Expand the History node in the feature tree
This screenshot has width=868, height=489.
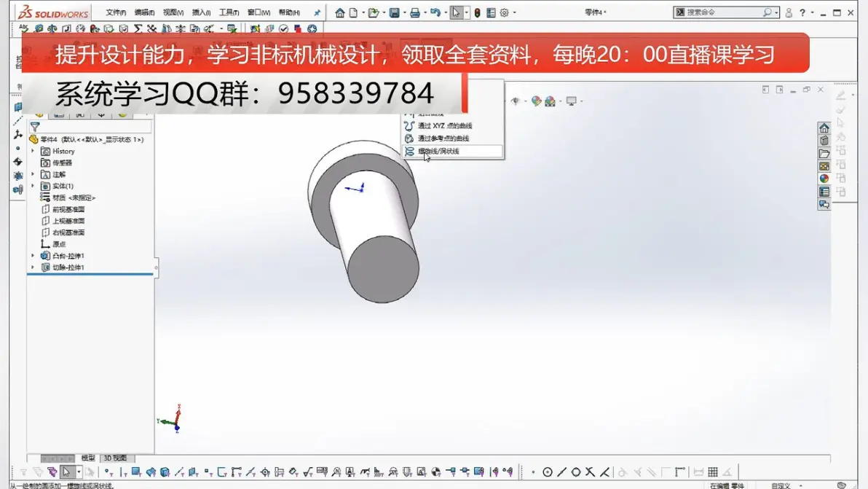(33, 151)
